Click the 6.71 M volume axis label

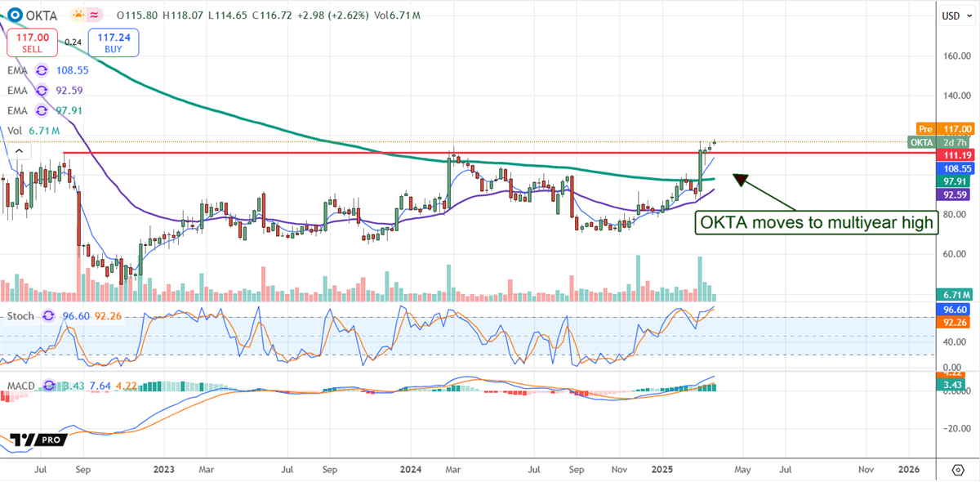coord(957,294)
